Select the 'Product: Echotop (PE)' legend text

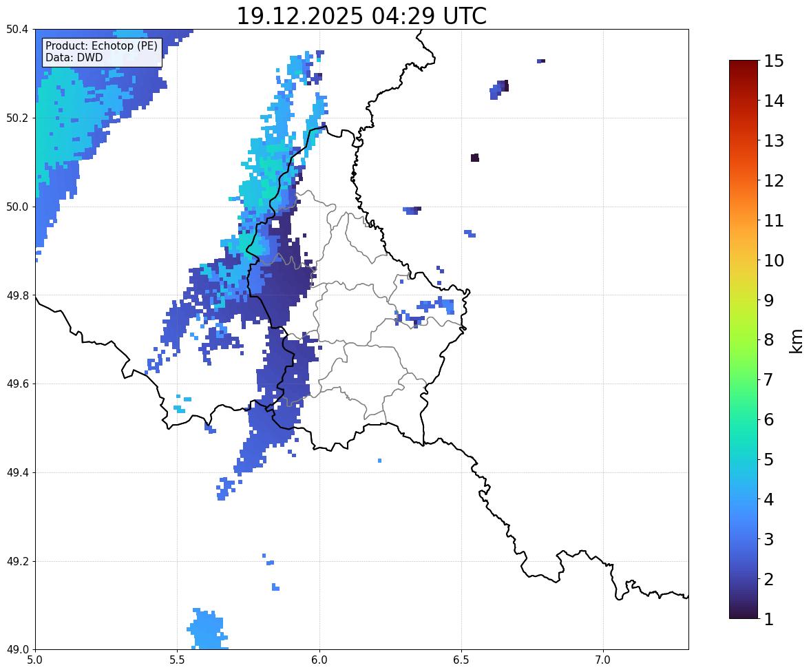[101, 46]
